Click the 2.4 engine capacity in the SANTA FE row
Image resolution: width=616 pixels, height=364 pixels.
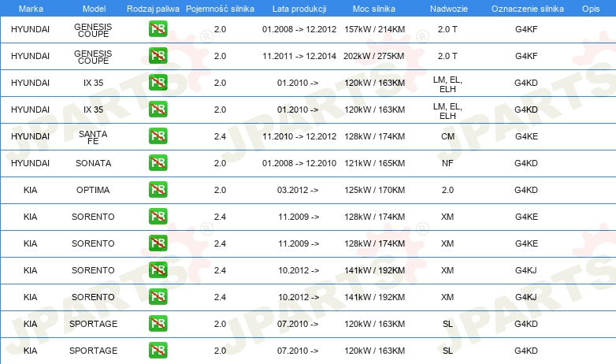220,136
